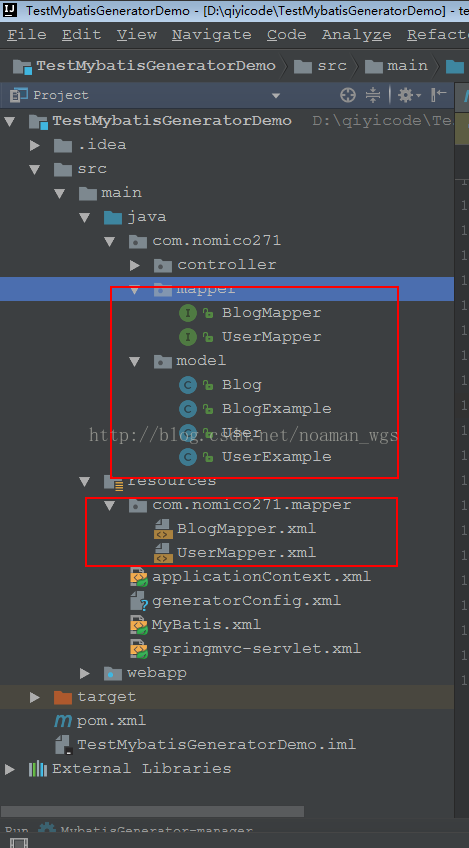This screenshot has width=469, height=848.
Task: Select pom.xml file
Action: tap(111, 721)
